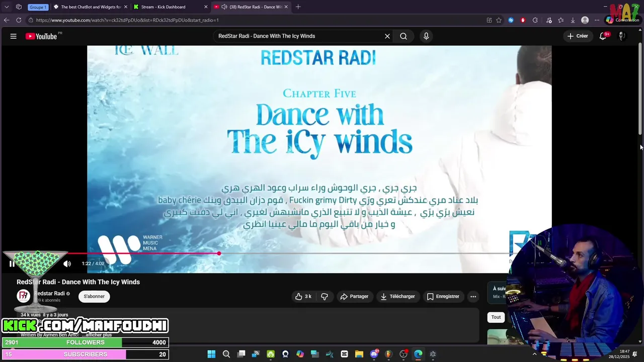Image resolution: width=644 pixels, height=362 pixels.
Task: Save the video with Enregistrer
Action: point(443,297)
